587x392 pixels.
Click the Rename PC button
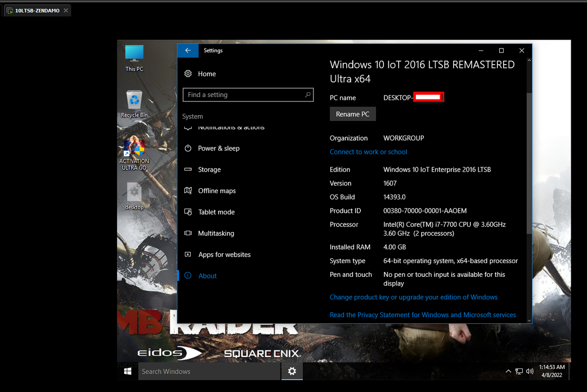(352, 114)
